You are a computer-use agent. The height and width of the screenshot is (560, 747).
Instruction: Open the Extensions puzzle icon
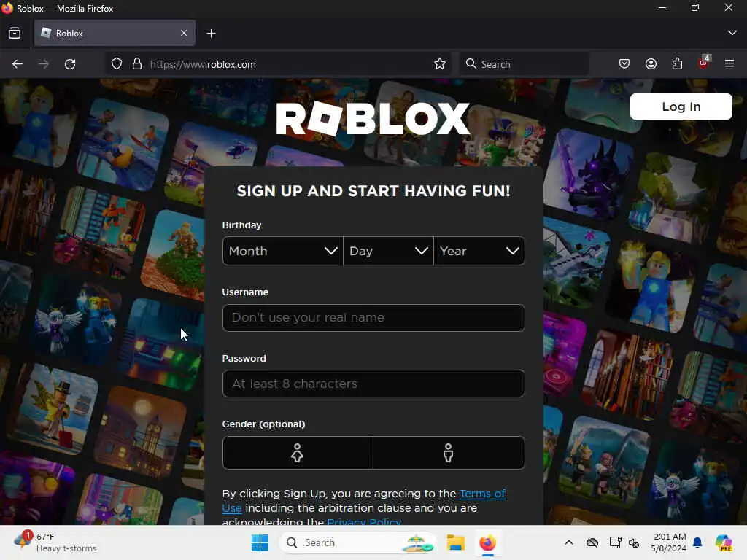pos(678,64)
